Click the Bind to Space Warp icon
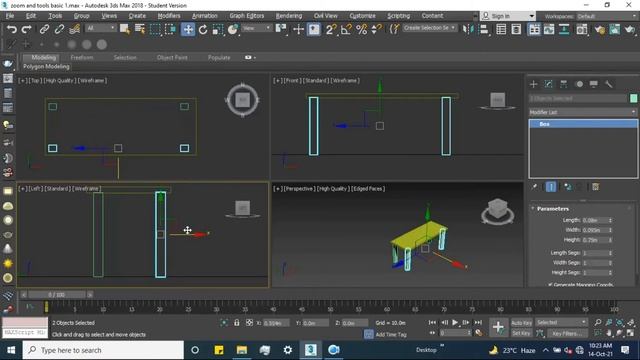Image resolution: width=640 pixels, height=360 pixels. 75,29
